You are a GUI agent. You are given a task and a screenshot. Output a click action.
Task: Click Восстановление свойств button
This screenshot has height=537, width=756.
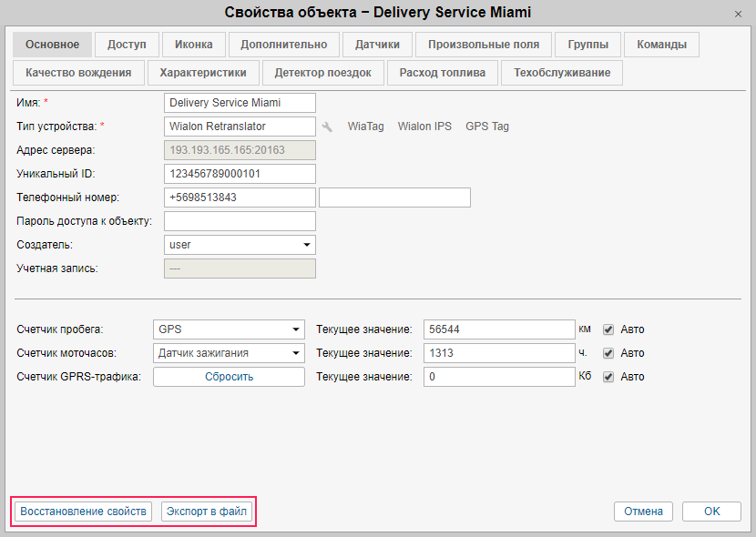pyautogui.click(x=83, y=512)
